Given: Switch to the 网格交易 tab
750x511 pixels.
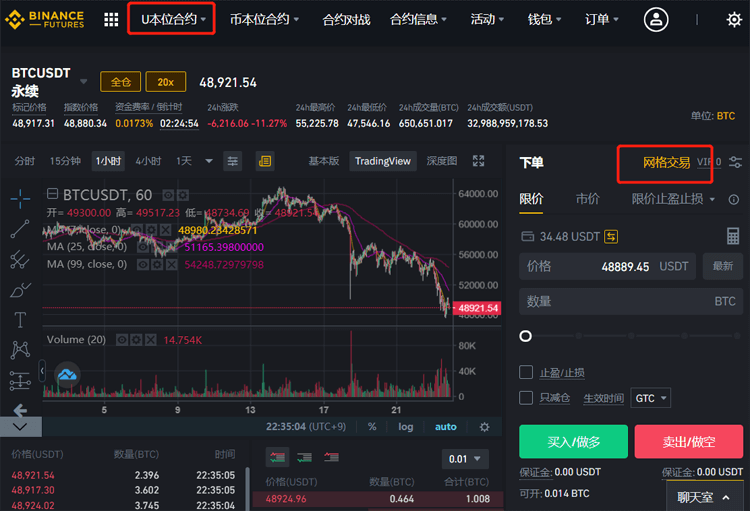Looking at the screenshot, I should click(x=666, y=163).
